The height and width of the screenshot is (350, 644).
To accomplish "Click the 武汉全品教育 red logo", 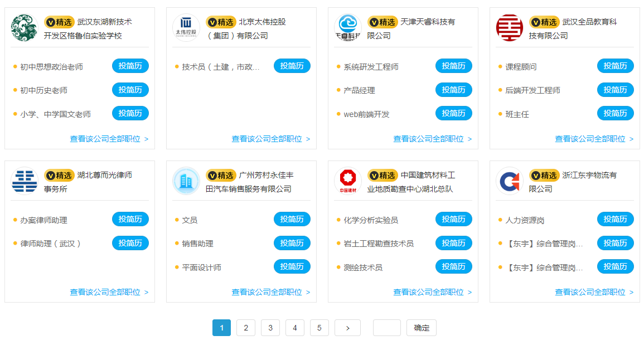I will coord(509,28).
